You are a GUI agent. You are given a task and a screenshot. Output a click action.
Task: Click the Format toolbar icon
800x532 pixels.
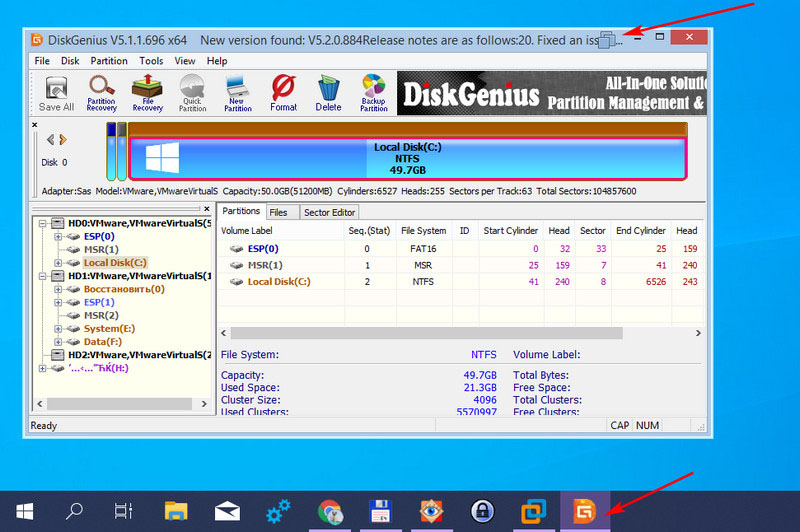coord(283,93)
